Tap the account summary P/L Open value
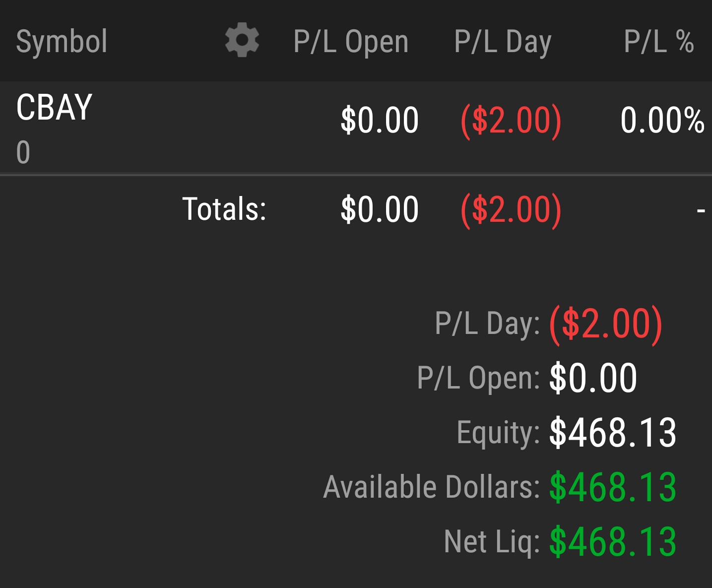712x588 pixels. (593, 378)
